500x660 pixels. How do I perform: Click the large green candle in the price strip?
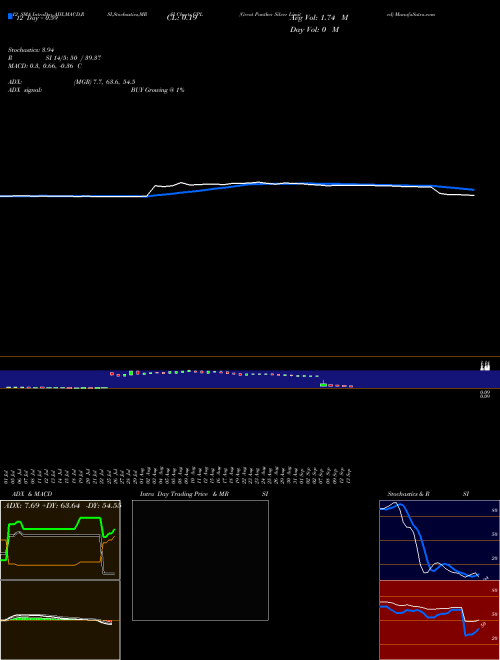[323, 385]
